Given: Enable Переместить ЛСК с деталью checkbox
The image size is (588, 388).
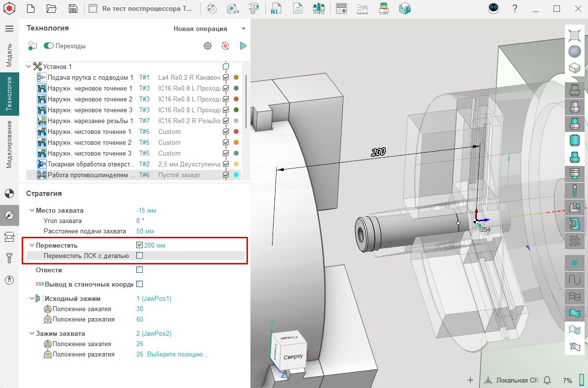Looking at the screenshot, I should 140,256.
